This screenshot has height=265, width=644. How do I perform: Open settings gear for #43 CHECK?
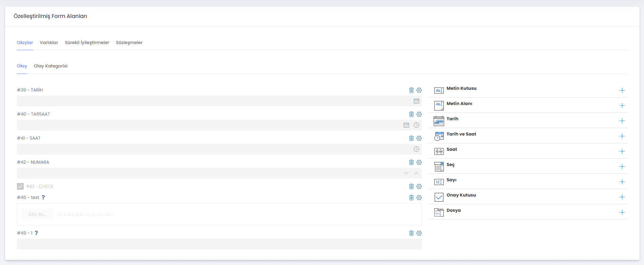click(419, 186)
